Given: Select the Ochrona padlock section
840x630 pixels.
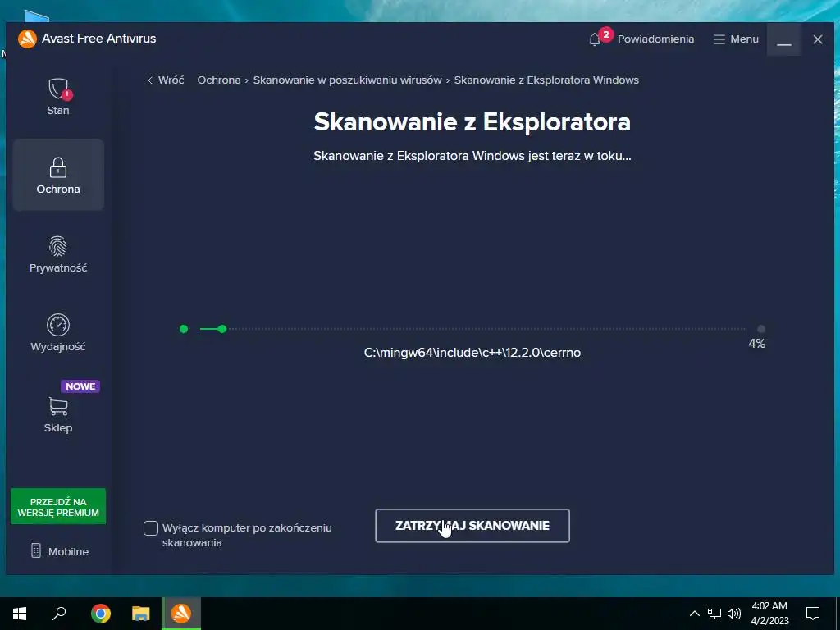Looking at the screenshot, I should [58, 175].
